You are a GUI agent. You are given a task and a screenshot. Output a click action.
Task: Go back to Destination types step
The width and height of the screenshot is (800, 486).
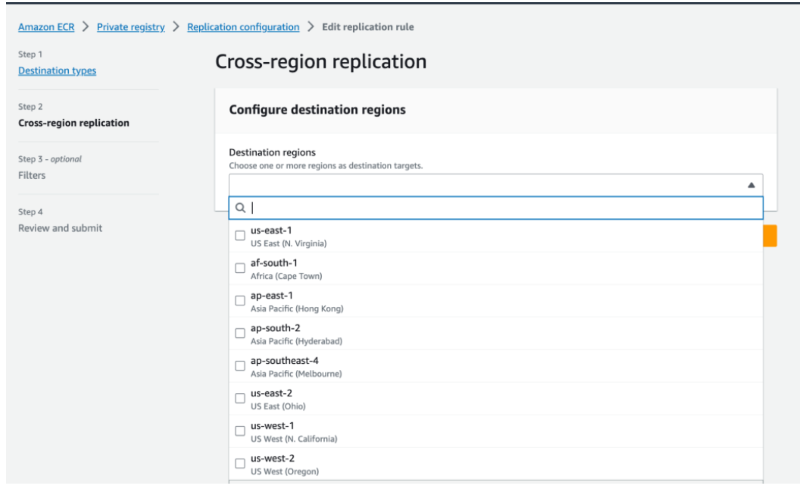point(57,71)
